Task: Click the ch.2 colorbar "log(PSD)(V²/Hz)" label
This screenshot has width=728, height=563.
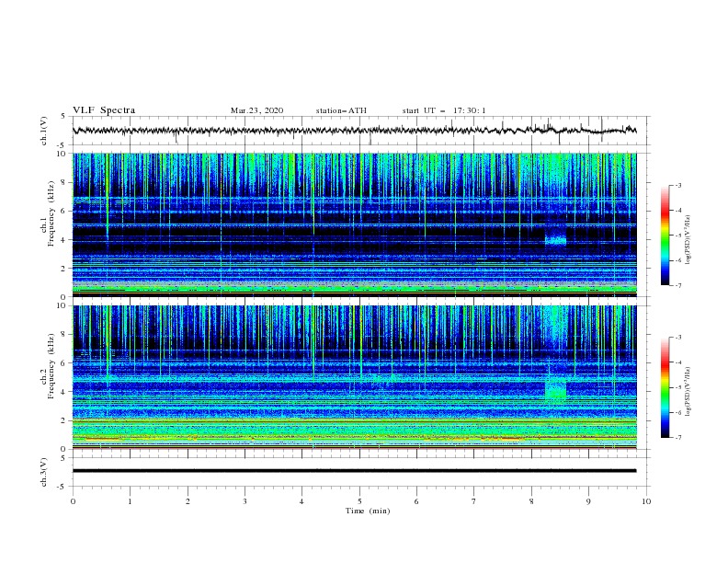Action: click(688, 392)
